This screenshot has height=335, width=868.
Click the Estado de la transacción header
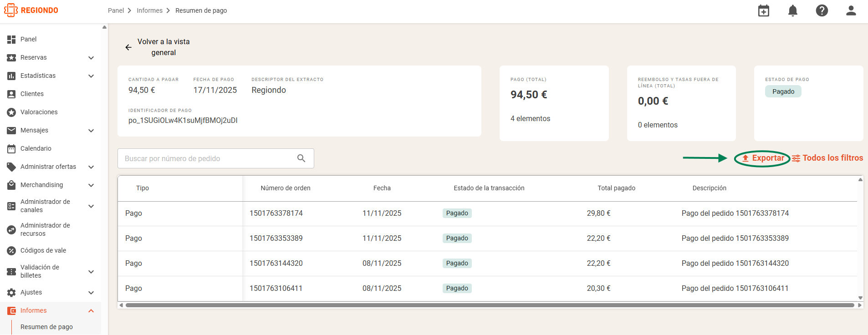click(489, 188)
